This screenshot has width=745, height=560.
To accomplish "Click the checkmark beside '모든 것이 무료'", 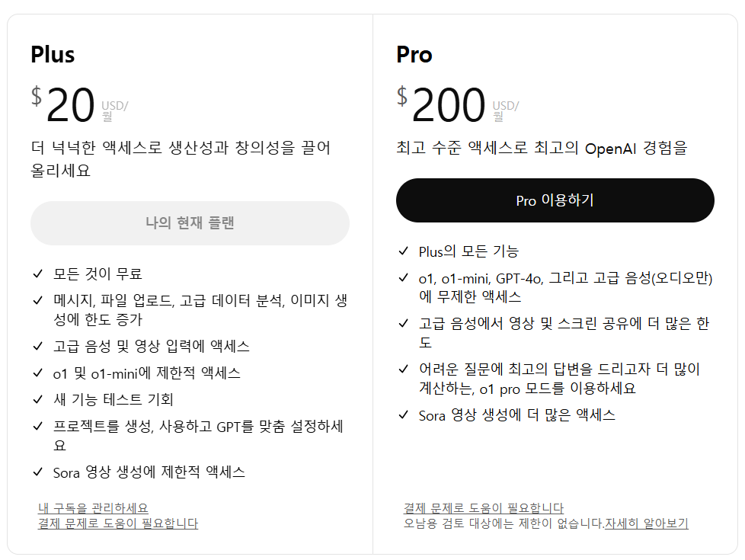I will point(37,273).
